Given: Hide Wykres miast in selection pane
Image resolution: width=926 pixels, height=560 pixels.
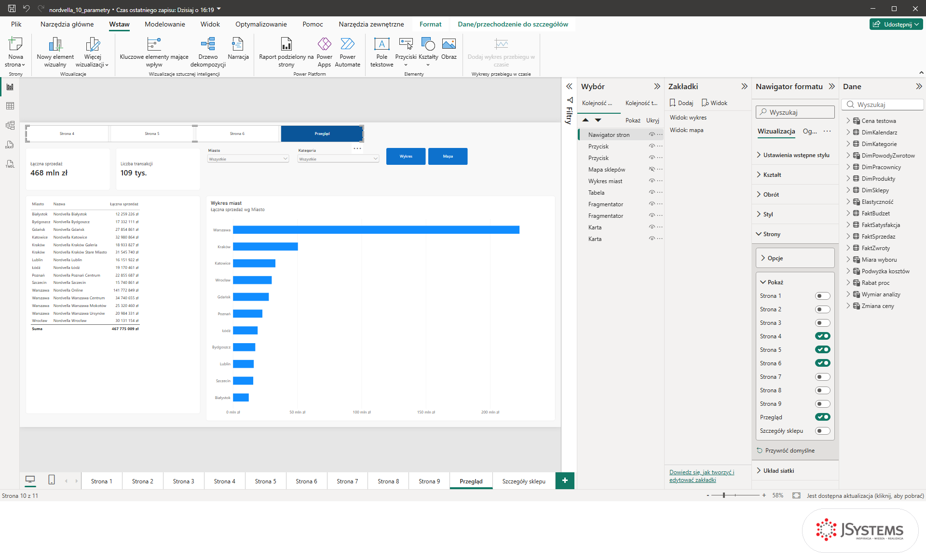Looking at the screenshot, I should (652, 181).
